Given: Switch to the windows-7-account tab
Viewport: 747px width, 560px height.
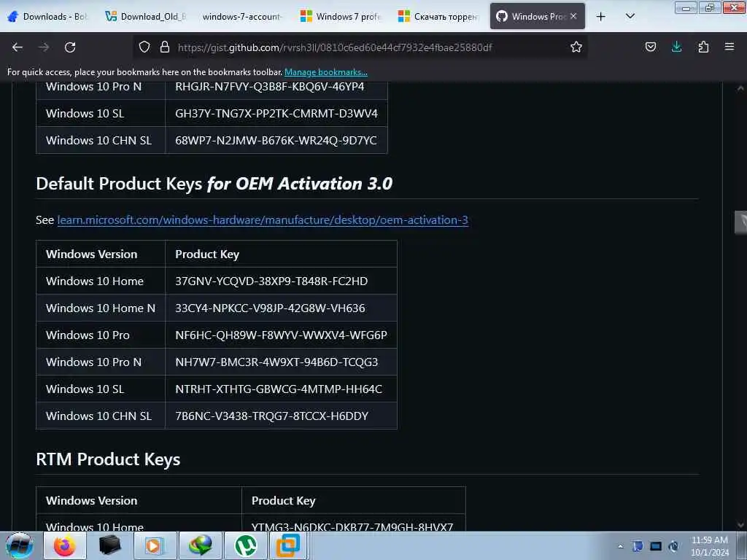Looking at the screenshot, I should point(242,16).
